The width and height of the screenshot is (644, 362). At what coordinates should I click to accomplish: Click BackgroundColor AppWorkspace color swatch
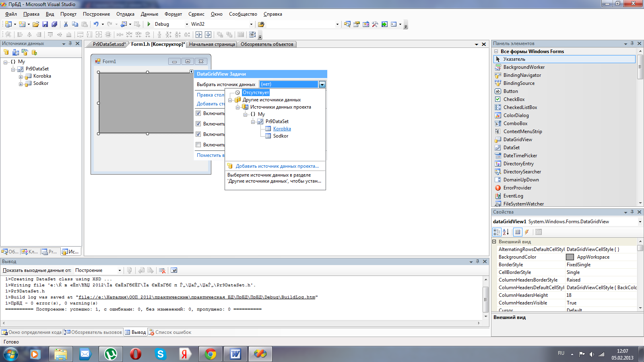(570, 257)
